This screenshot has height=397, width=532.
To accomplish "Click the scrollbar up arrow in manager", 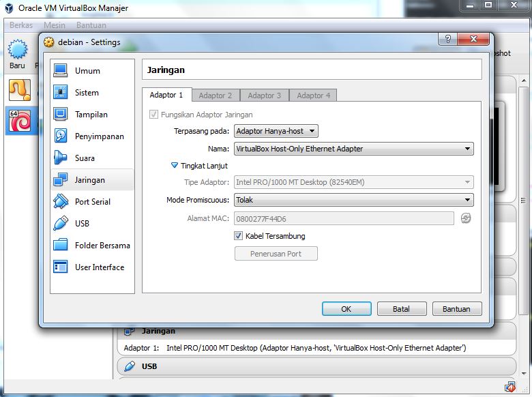I will tap(524, 80).
